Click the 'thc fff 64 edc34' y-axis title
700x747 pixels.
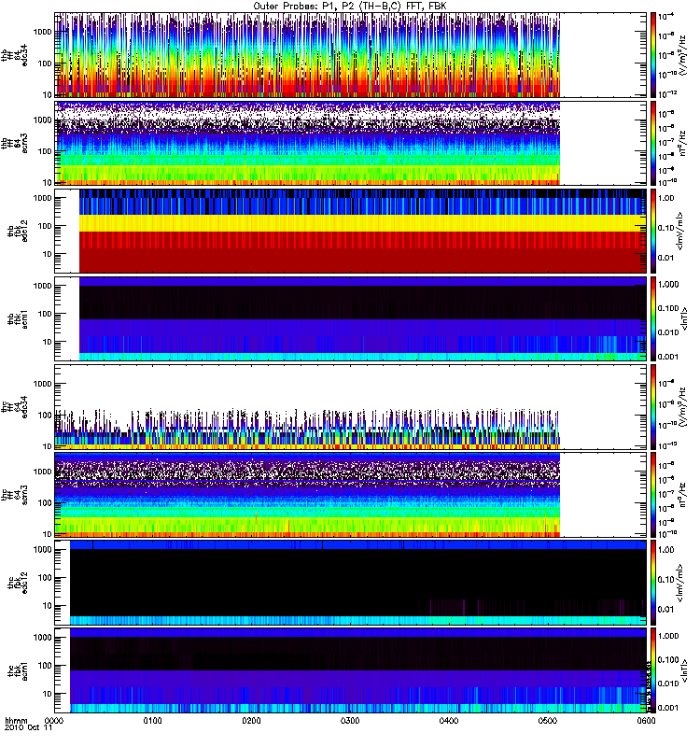coord(14,407)
